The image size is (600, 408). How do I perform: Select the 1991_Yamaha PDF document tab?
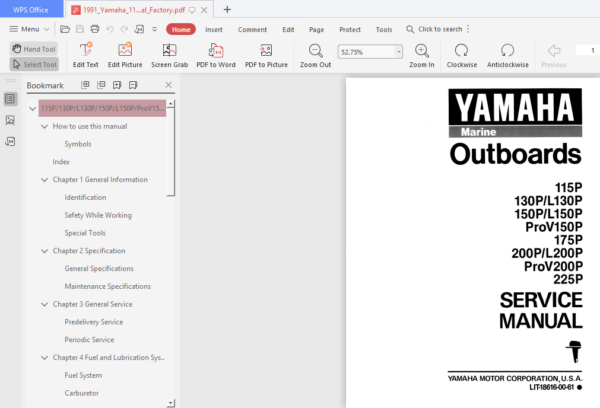tap(134, 10)
